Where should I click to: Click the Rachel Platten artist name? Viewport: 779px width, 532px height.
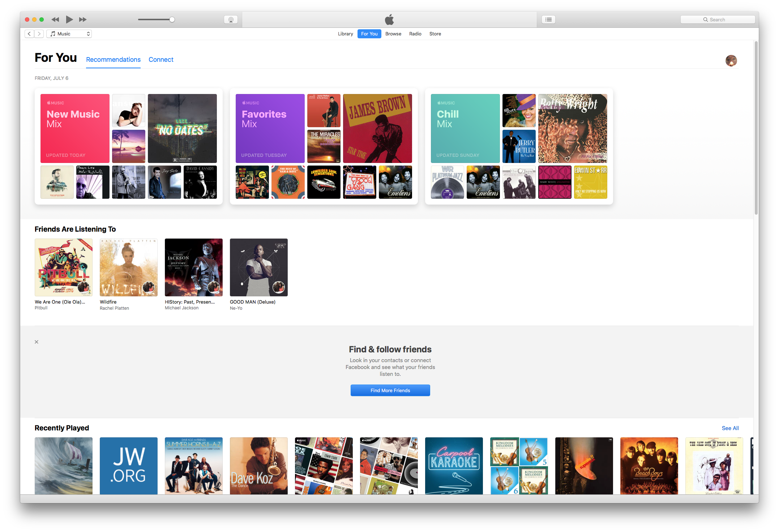click(114, 308)
